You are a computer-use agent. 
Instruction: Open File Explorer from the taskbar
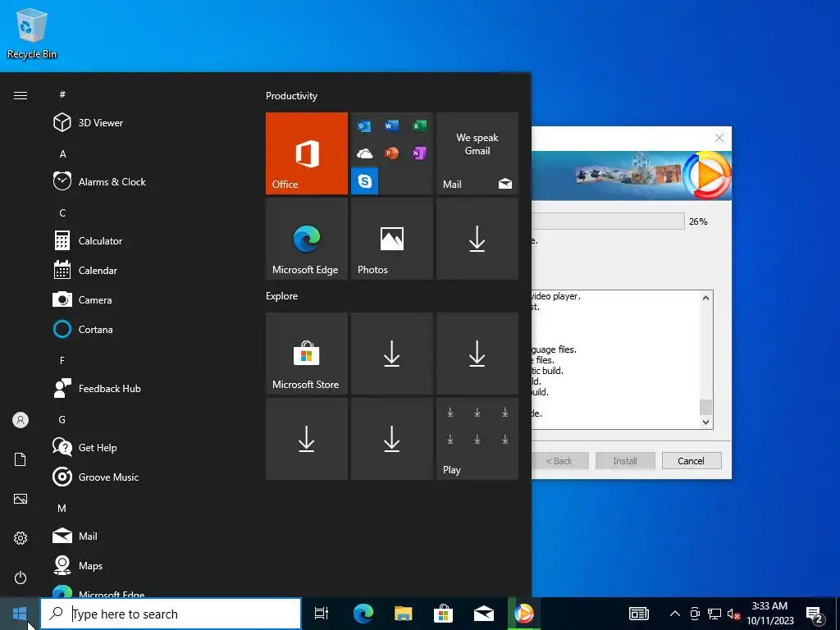(x=404, y=614)
